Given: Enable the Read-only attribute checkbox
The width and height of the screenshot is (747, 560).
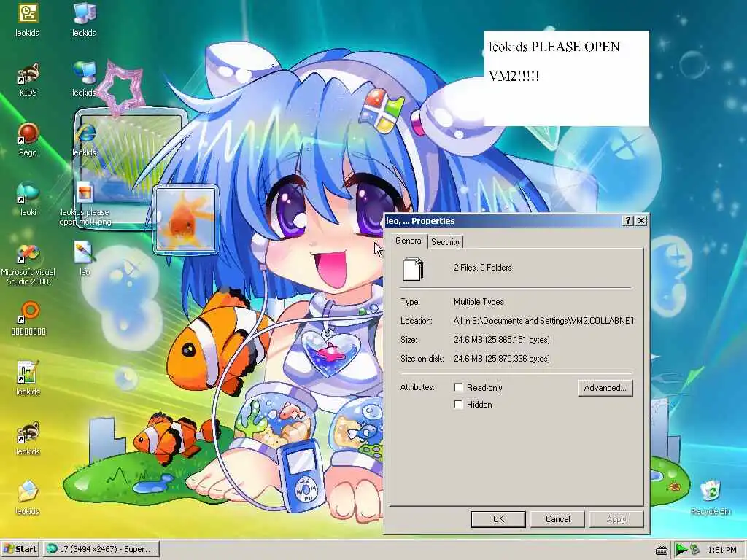Looking at the screenshot, I should point(458,388).
